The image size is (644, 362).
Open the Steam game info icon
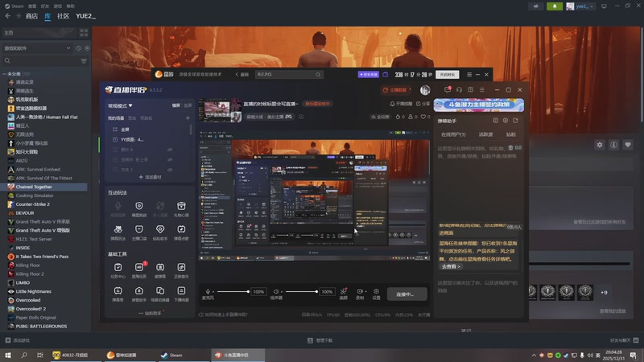click(613, 145)
